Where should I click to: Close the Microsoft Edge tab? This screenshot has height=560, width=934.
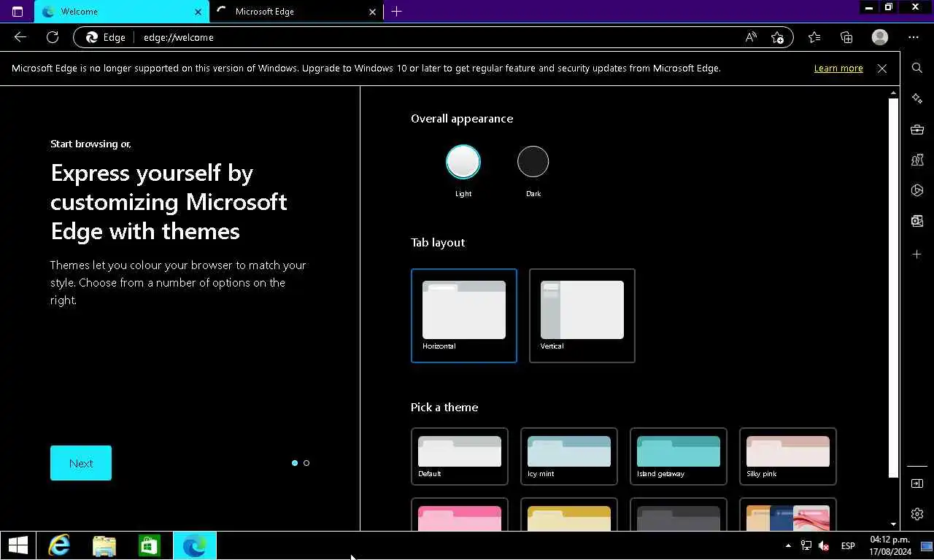coord(373,12)
